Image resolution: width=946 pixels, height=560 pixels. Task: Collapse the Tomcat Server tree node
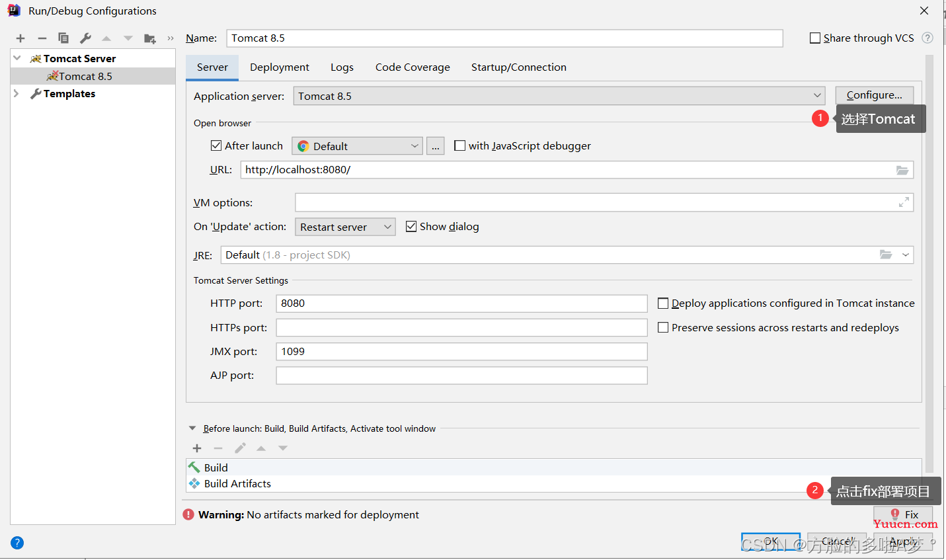click(17, 58)
